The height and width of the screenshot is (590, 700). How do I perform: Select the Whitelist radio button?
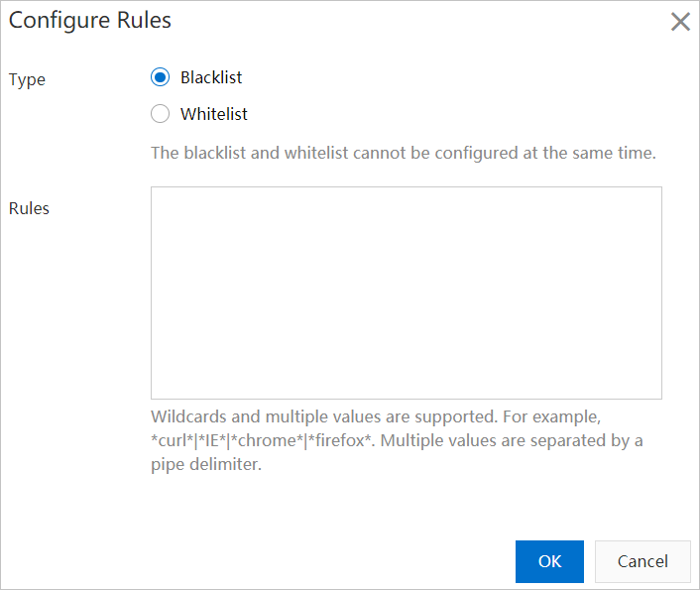[160, 114]
